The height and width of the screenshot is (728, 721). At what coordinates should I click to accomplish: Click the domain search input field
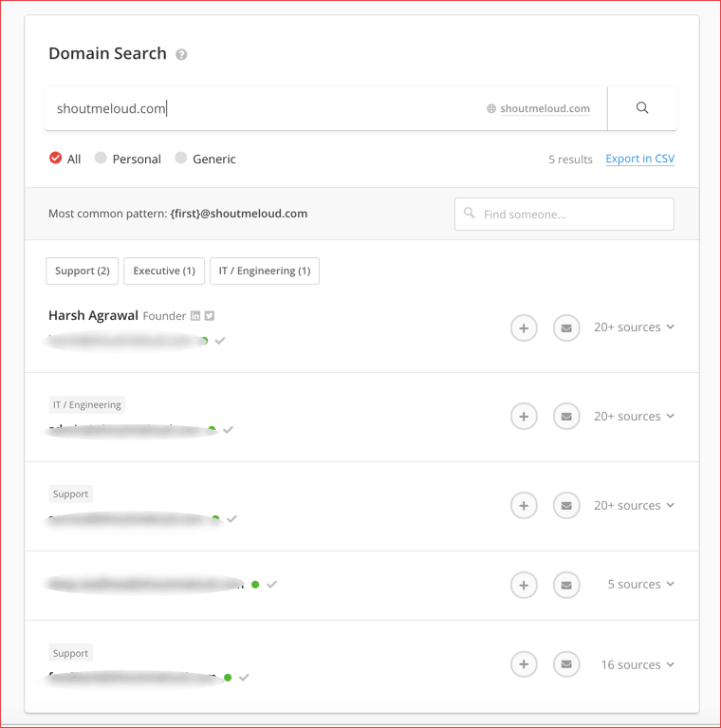325,108
